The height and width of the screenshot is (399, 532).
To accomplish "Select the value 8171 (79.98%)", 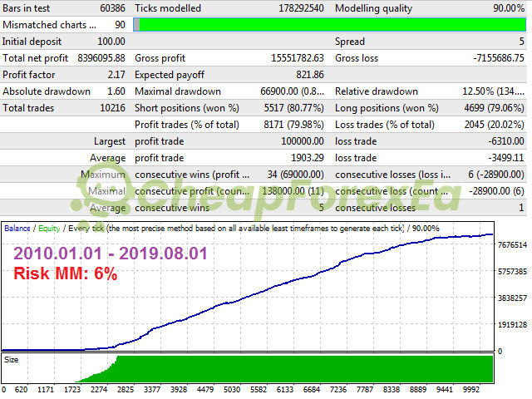I will coord(293,125).
